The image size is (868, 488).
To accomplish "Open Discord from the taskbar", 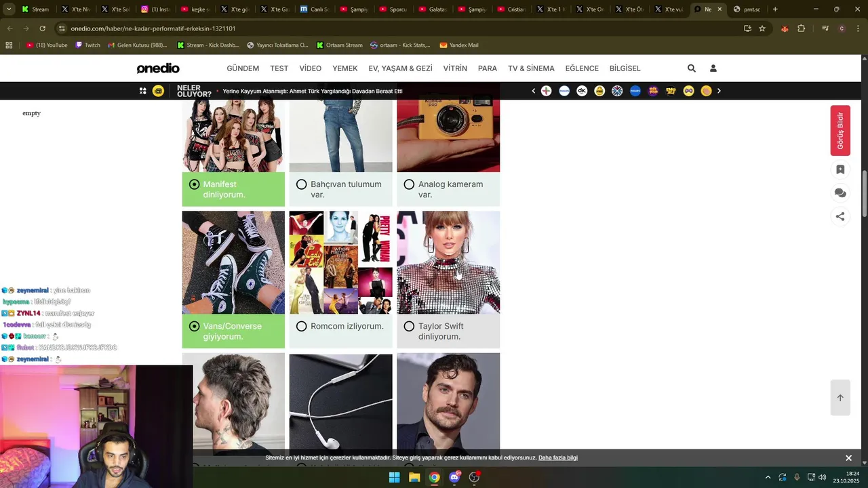I will [454, 477].
